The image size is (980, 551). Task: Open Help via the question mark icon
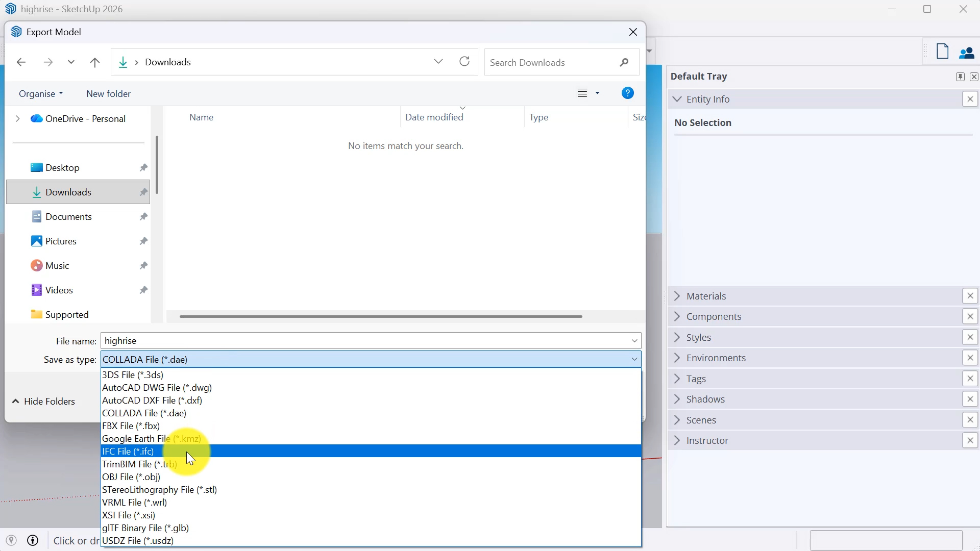coord(627,93)
